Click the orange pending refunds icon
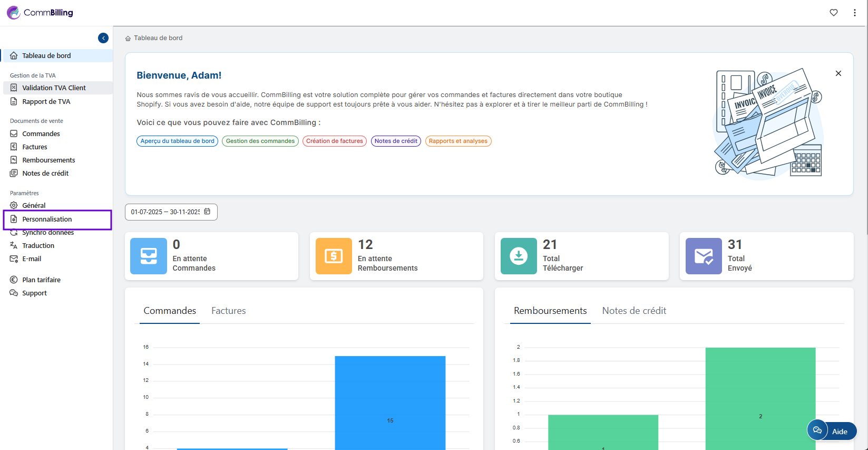868x450 pixels. (x=334, y=256)
